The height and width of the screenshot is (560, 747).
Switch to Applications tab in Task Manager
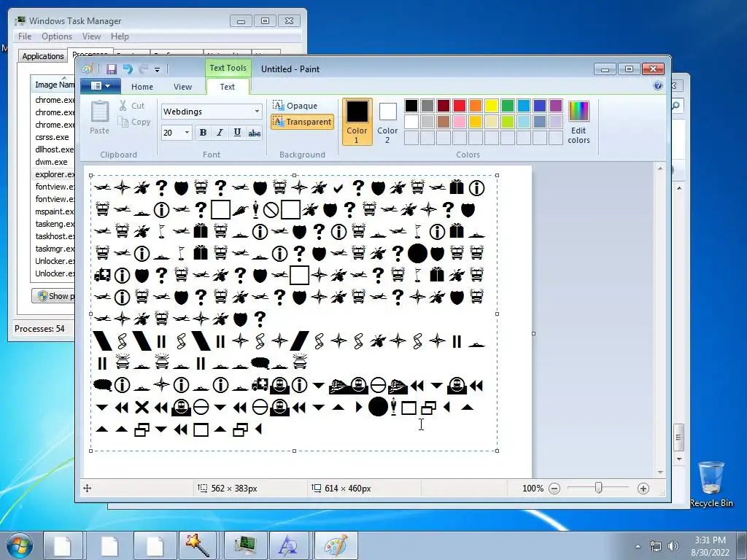pyautogui.click(x=43, y=56)
